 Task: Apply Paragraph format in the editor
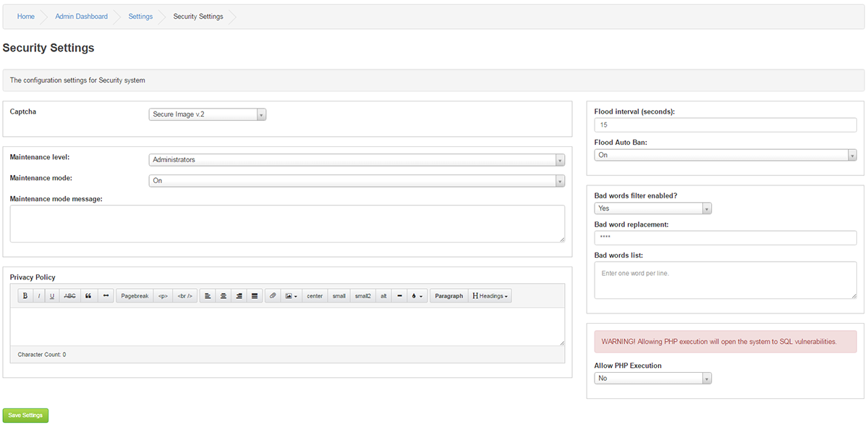click(449, 295)
